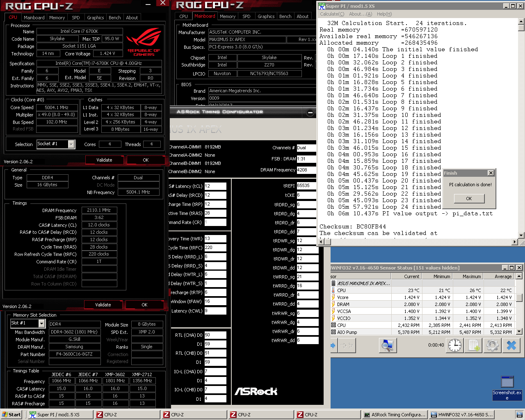This screenshot has width=525, height=420.
Task: Click Validate in CPU-Z processor window
Action: (104, 160)
